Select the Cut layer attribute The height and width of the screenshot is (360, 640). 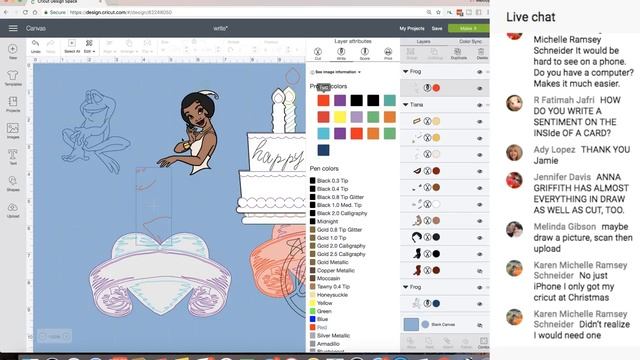click(318, 53)
